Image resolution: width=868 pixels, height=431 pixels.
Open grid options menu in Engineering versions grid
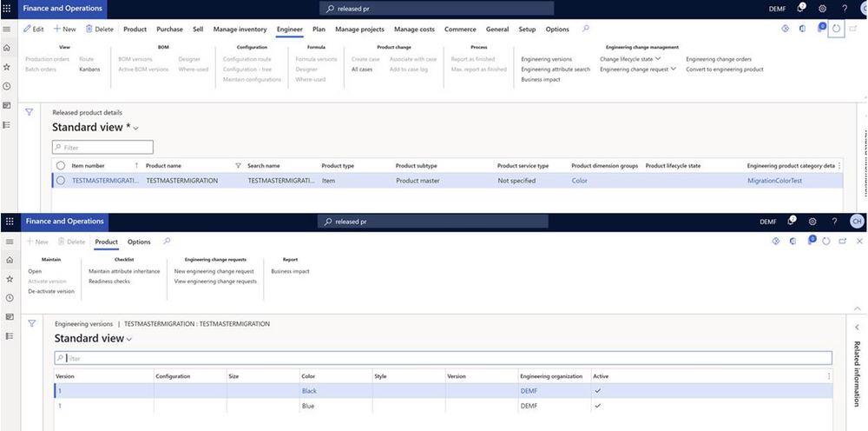[x=829, y=376]
